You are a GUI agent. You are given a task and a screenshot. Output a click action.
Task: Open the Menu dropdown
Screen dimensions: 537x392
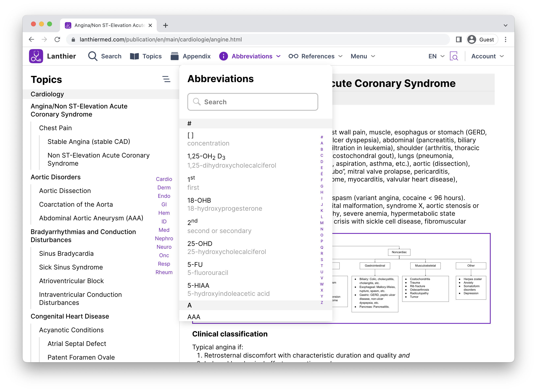(363, 56)
